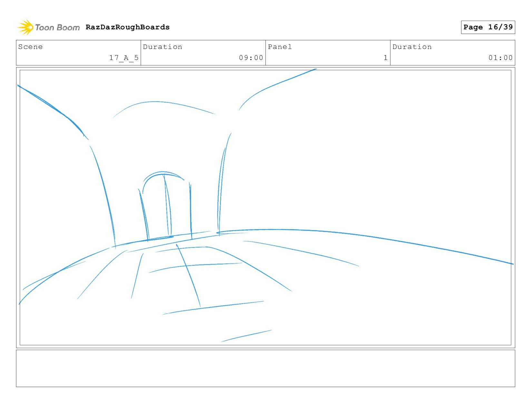
Task: Select the scene duration value 09:00
Action: tap(251, 58)
